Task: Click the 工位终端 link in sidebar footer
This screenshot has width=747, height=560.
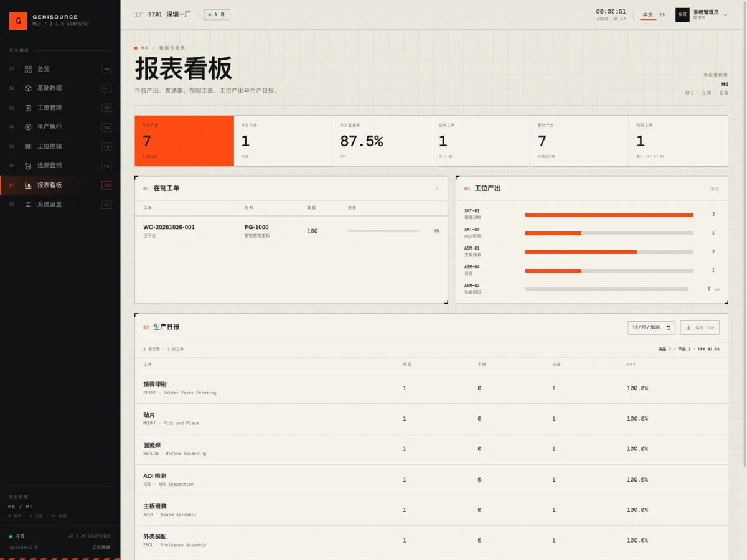Action: click(x=101, y=548)
